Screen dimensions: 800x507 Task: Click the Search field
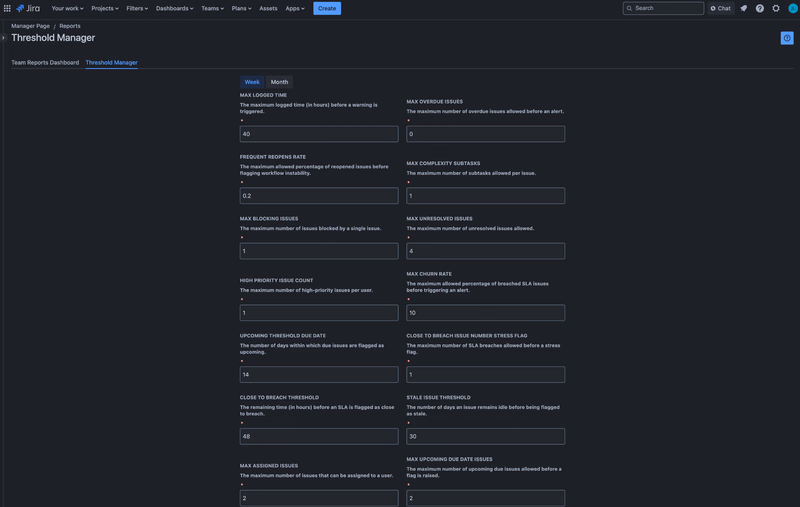(663, 8)
